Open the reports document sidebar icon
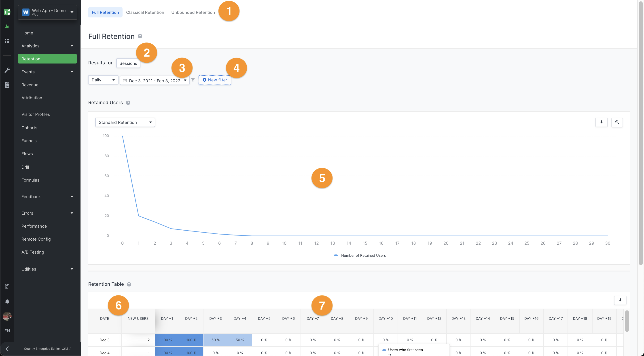The image size is (644, 356). (7, 85)
